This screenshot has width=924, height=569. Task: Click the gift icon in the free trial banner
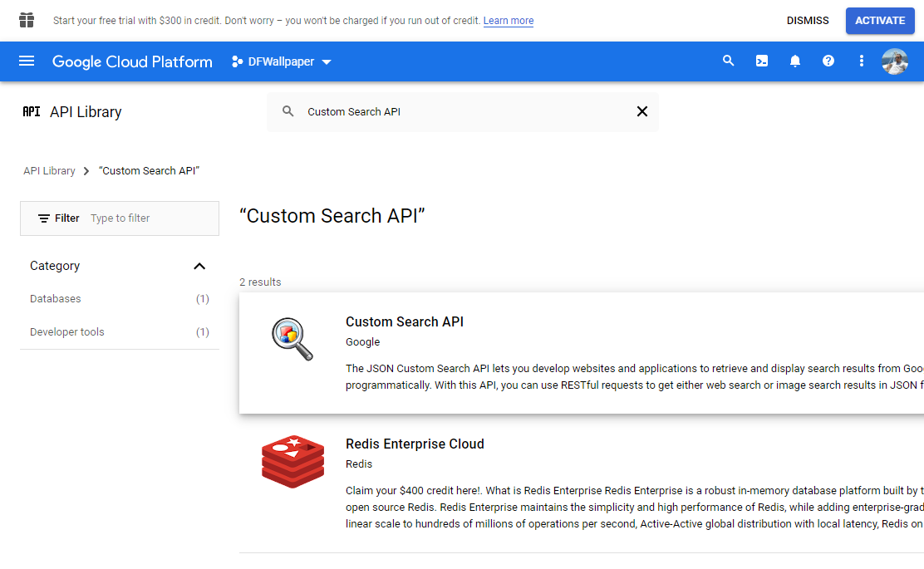tap(27, 20)
